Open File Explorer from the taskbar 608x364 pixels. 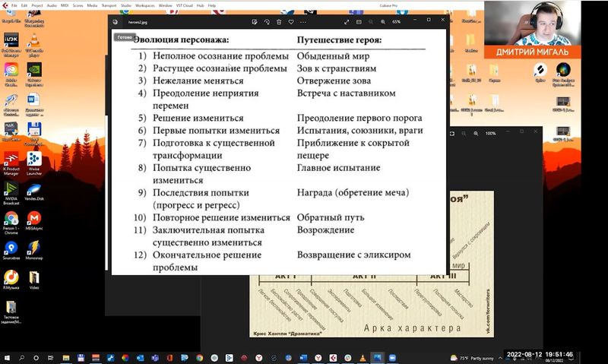pyautogui.click(x=66, y=358)
